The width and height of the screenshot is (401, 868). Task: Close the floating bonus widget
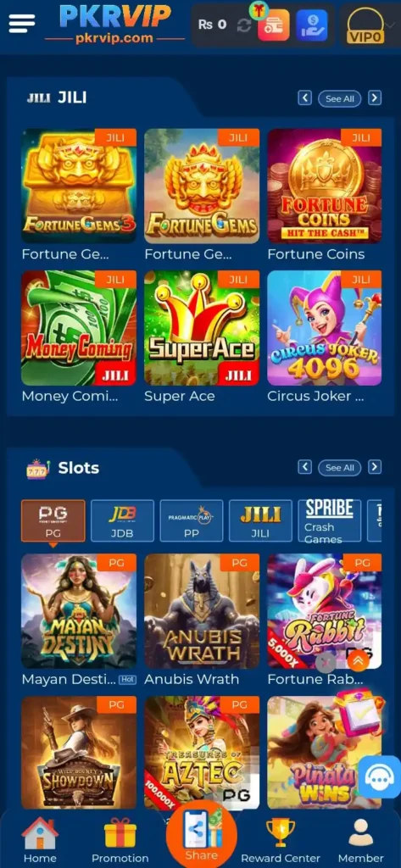326,661
